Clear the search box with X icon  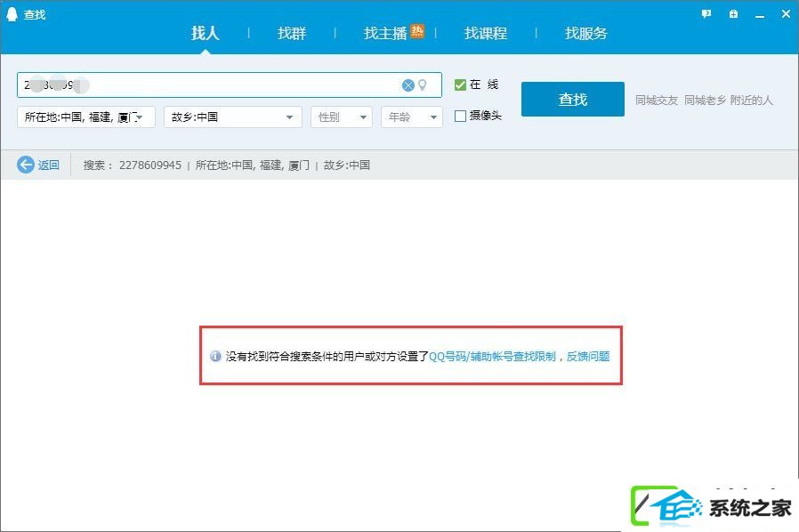tap(408, 85)
